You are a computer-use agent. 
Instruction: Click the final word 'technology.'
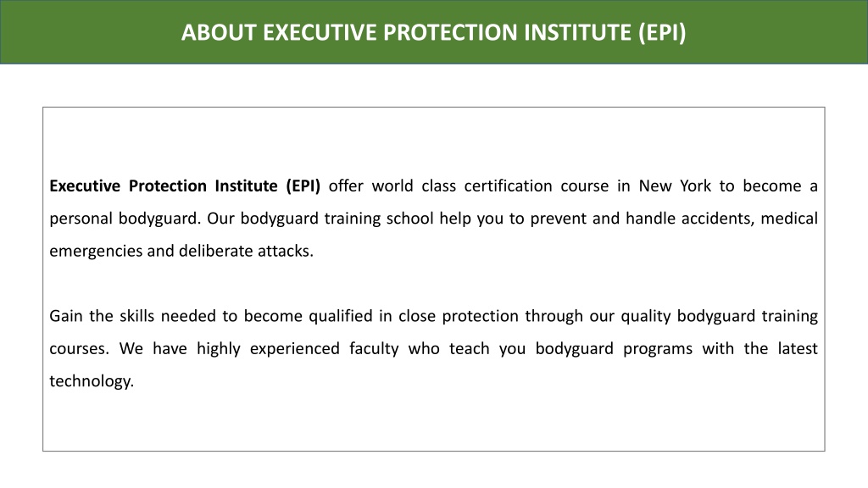click(92, 381)
